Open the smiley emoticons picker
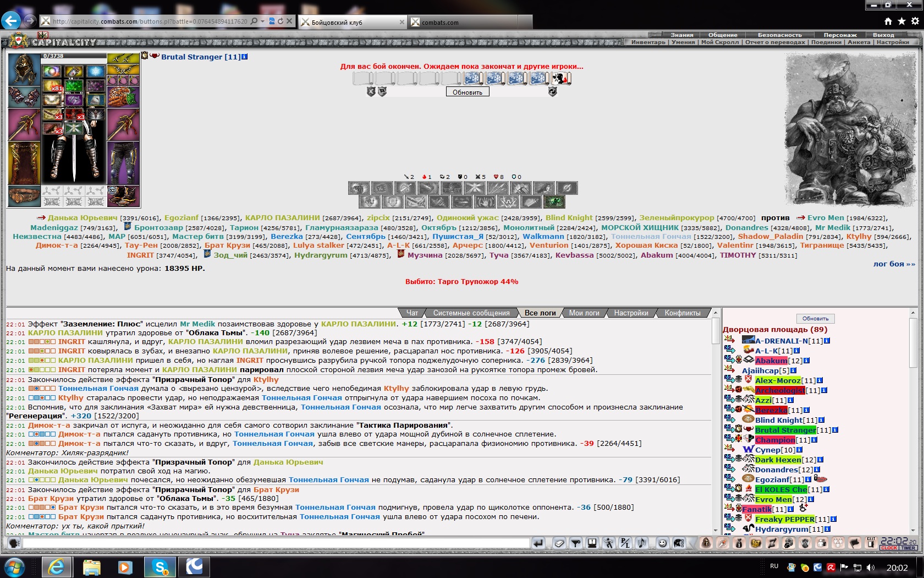Screen dimensions: 924x578 (663, 543)
